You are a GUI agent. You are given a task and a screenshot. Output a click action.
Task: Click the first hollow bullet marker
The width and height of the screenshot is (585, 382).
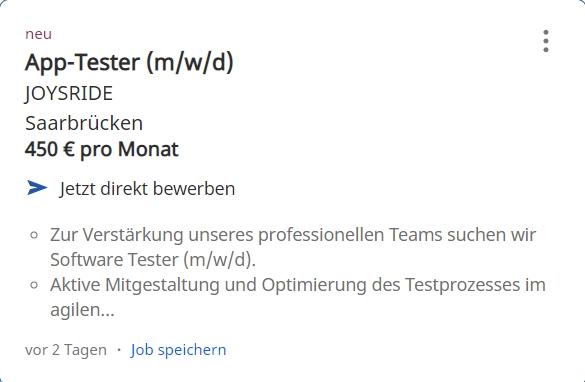(34, 235)
